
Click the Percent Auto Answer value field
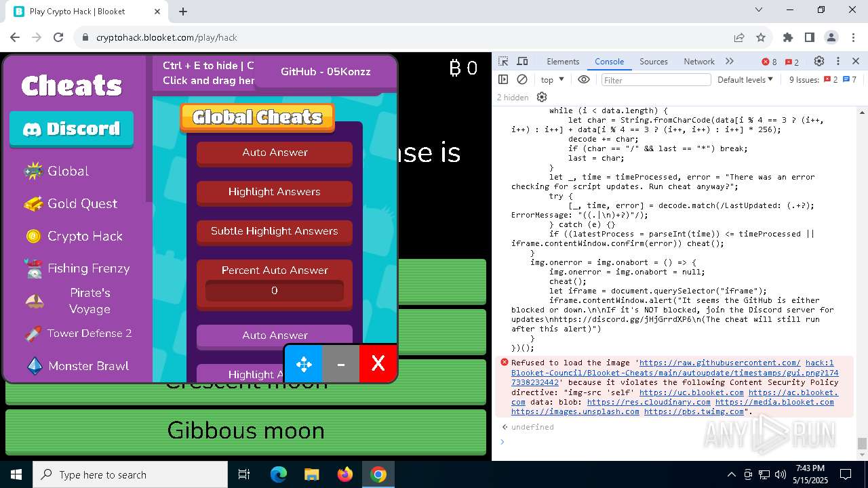275,291
